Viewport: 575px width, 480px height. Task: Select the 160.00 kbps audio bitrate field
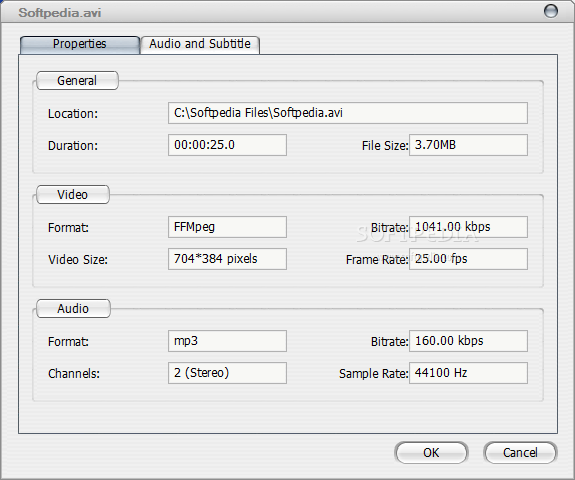tap(468, 341)
